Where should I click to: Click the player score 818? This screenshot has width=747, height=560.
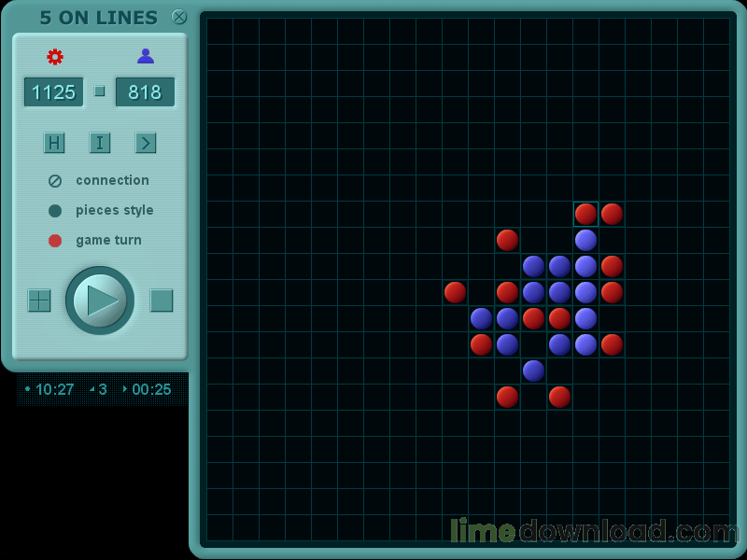145,91
